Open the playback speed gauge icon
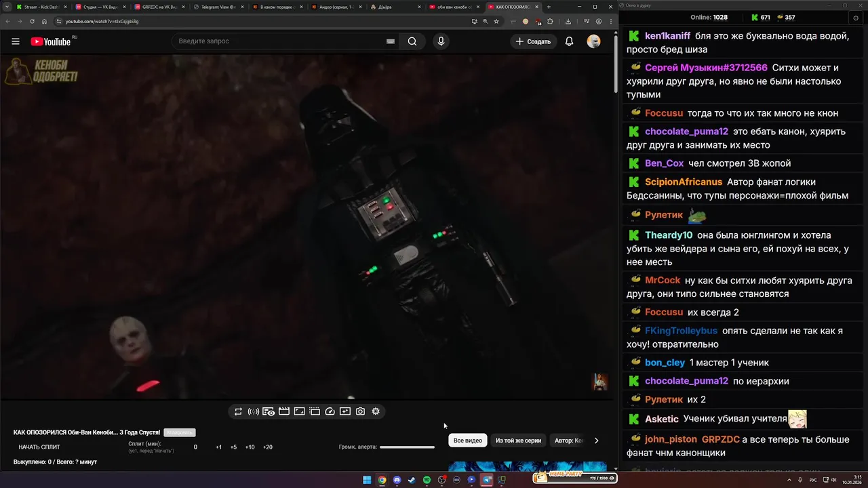 pos(330,411)
